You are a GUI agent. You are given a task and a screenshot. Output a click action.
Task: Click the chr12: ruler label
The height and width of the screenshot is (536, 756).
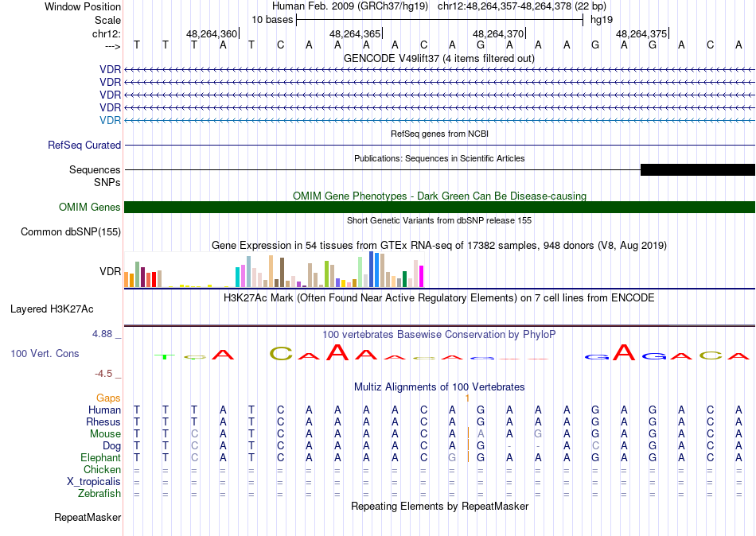(x=106, y=33)
